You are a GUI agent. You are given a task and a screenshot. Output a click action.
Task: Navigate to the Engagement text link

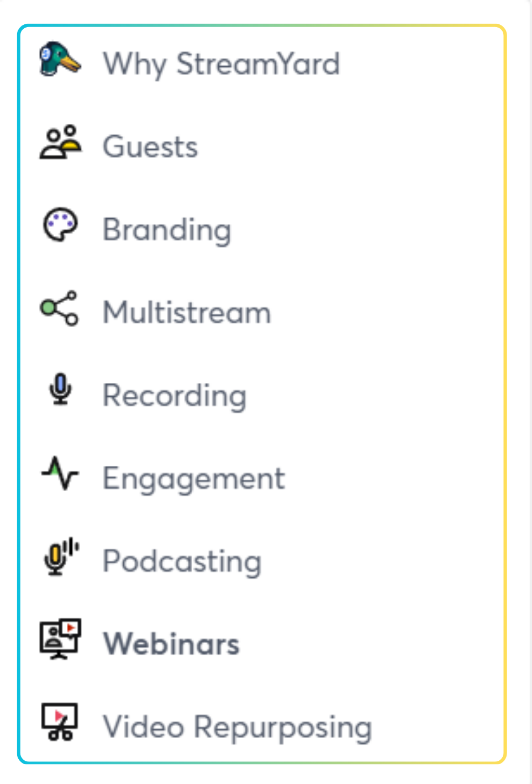pyautogui.click(x=194, y=478)
